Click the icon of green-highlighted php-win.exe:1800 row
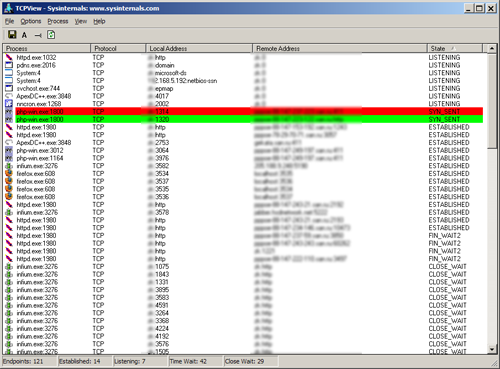Image resolution: width=500 pixels, height=369 pixels. (x=9, y=119)
